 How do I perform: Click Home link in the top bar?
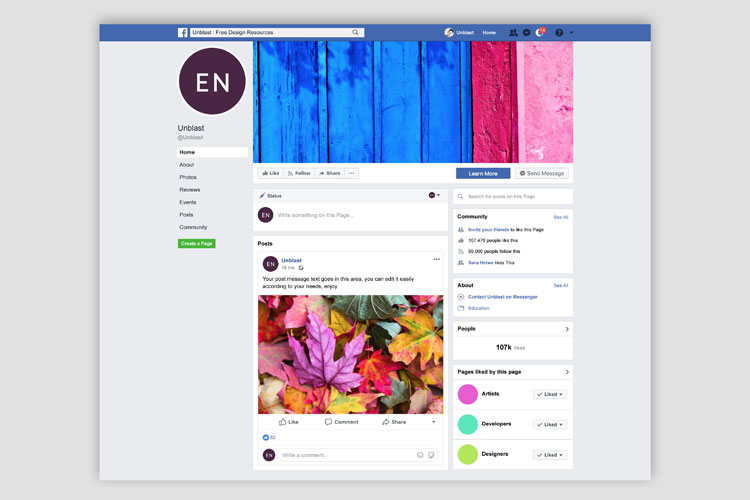tap(489, 33)
